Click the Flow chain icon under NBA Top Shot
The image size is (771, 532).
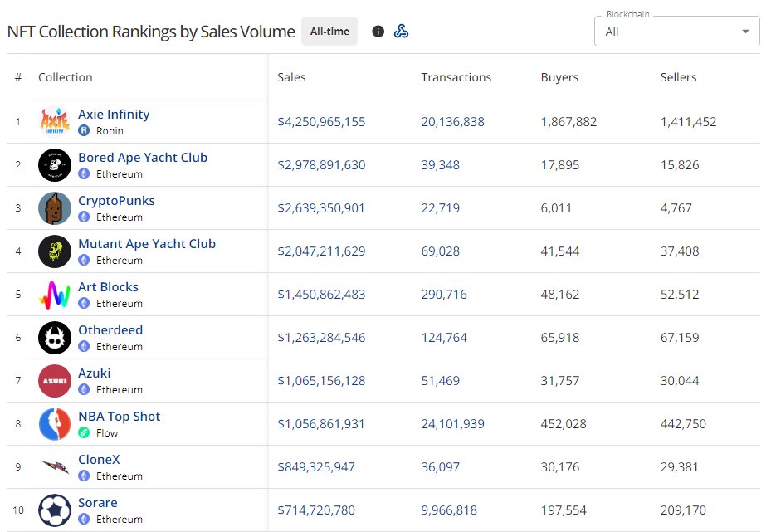pos(84,432)
